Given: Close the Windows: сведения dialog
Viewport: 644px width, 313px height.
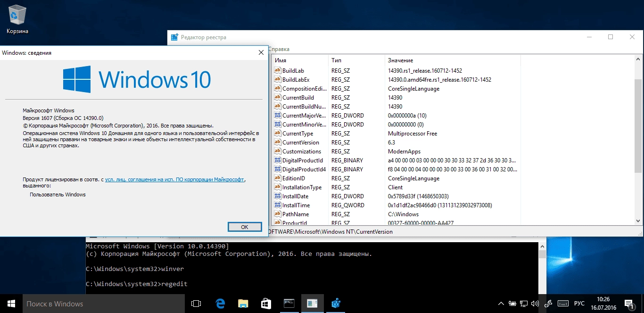Looking at the screenshot, I should tap(261, 53).
